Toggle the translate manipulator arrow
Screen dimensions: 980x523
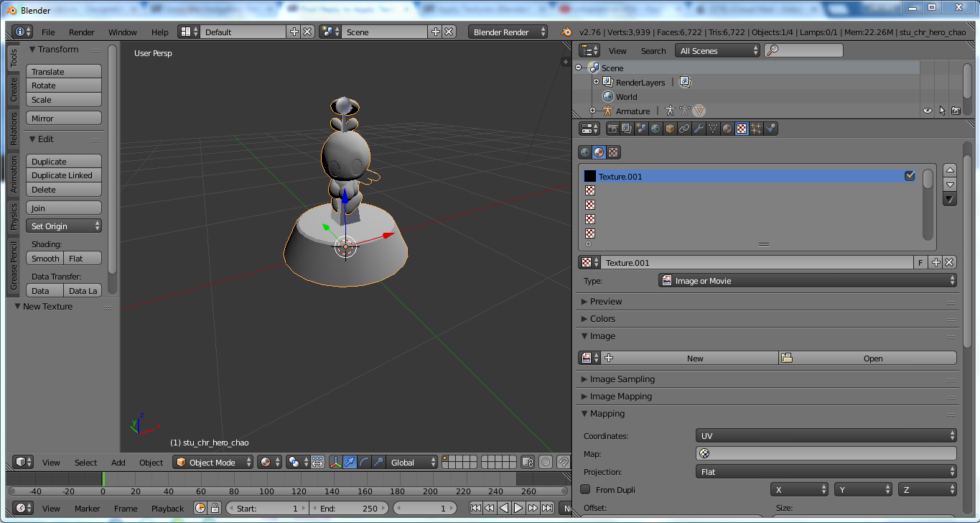350,462
